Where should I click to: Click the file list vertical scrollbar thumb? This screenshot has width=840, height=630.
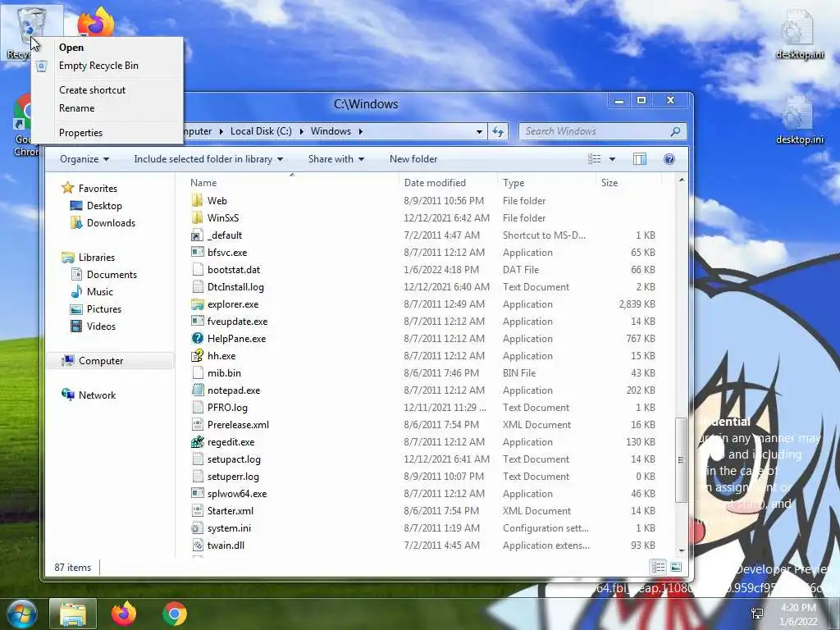pyautogui.click(x=680, y=459)
